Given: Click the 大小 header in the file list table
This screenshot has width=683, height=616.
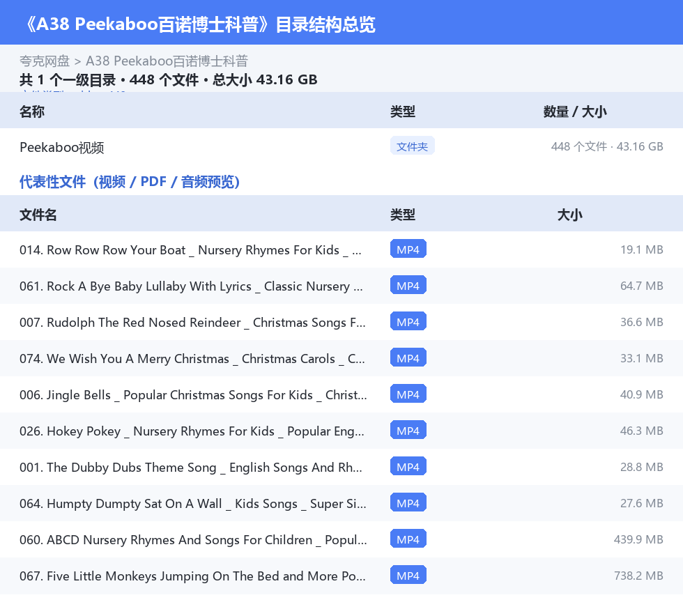Looking at the screenshot, I should tap(570, 215).
